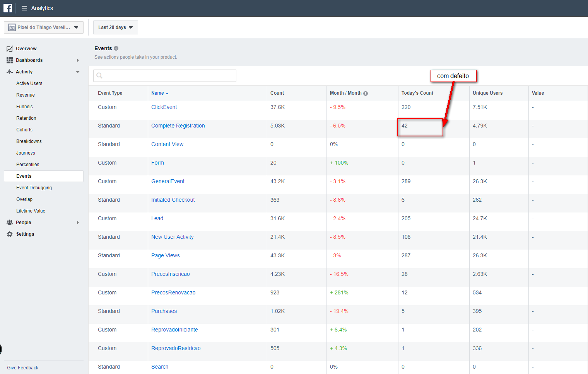Open the Pixel do Thiago Varella dropdown

pyautogui.click(x=44, y=27)
